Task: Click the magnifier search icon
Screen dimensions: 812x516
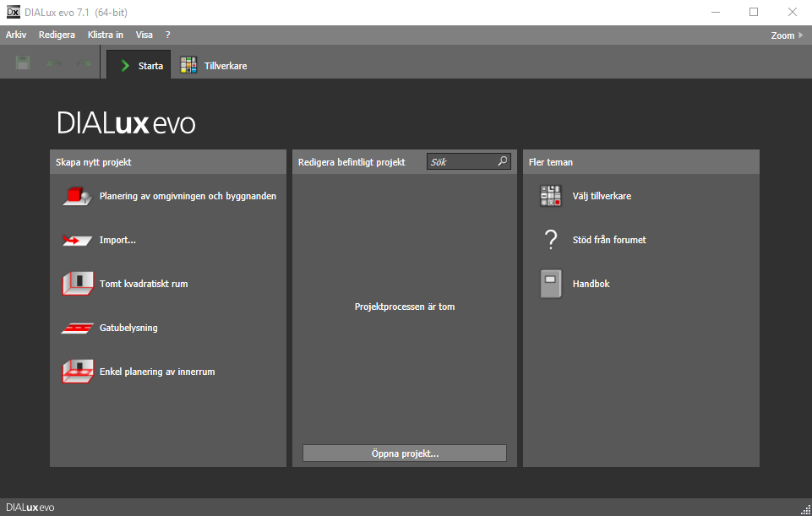Action: 502,161
